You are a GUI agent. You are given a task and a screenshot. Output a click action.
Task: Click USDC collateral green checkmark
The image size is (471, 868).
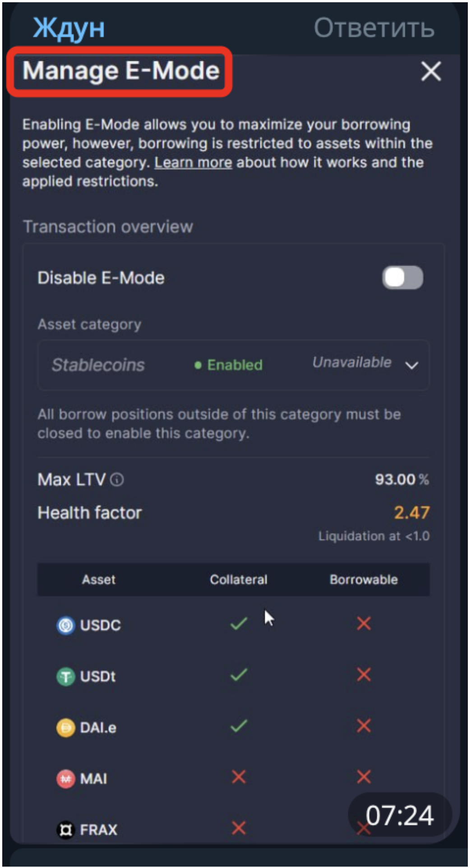239,624
